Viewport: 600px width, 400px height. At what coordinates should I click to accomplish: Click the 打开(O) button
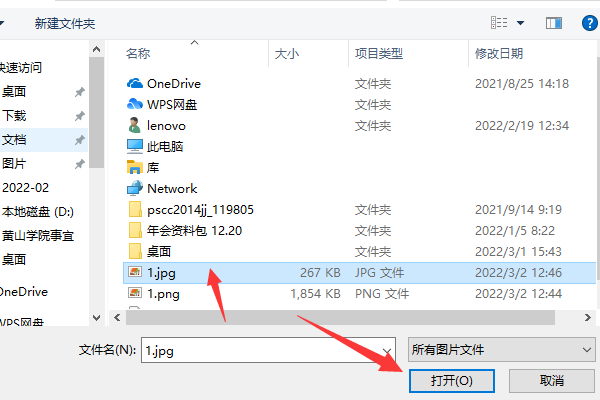pyautogui.click(x=452, y=381)
